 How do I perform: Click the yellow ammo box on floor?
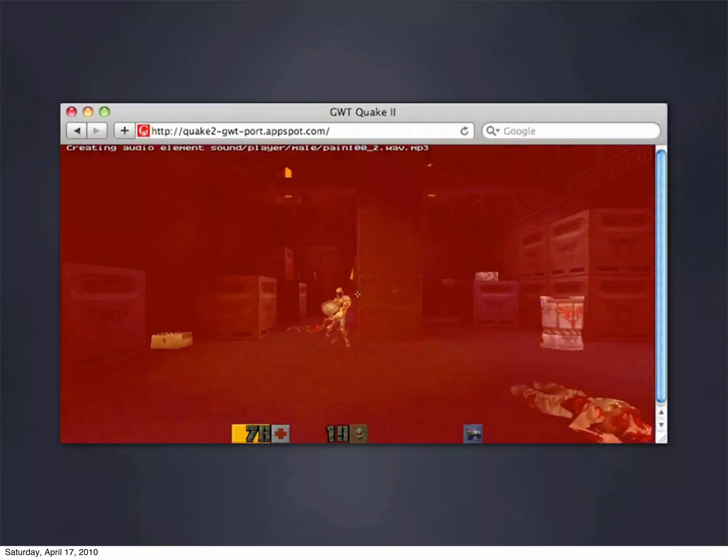tap(172, 340)
